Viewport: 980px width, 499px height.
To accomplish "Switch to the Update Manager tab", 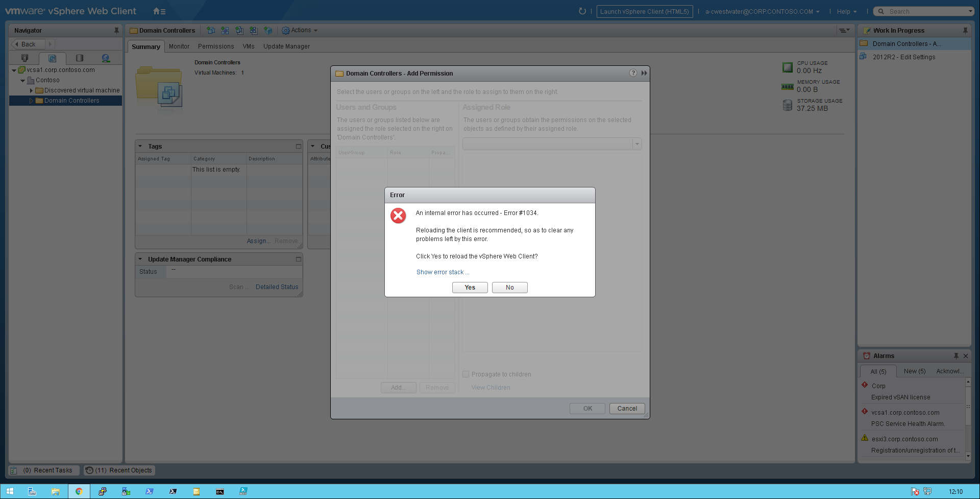I will pyautogui.click(x=286, y=46).
